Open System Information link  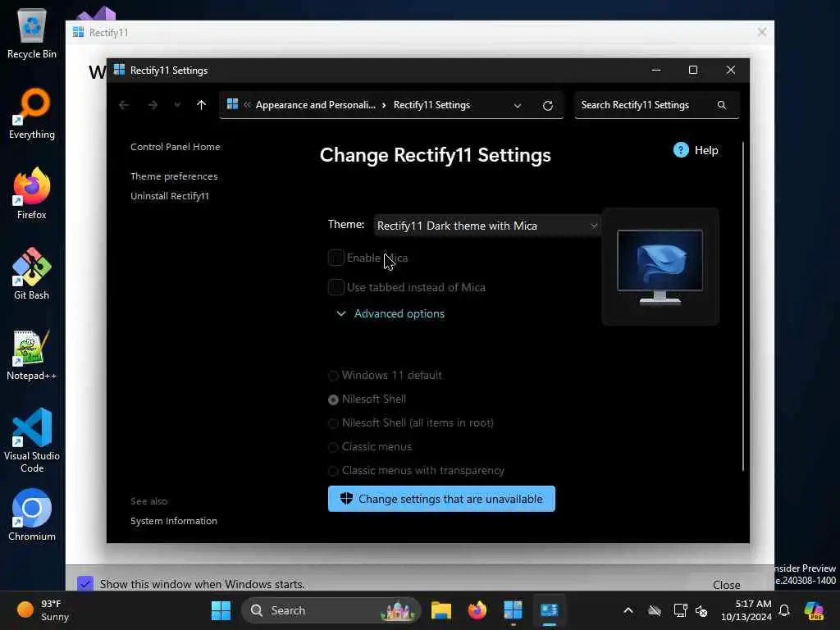point(174,521)
